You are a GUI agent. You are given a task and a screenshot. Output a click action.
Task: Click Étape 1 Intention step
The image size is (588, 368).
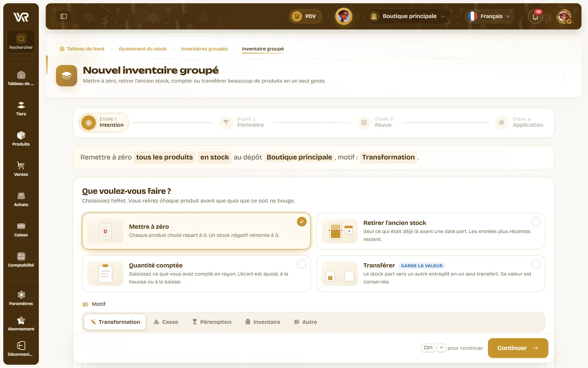coord(104,123)
